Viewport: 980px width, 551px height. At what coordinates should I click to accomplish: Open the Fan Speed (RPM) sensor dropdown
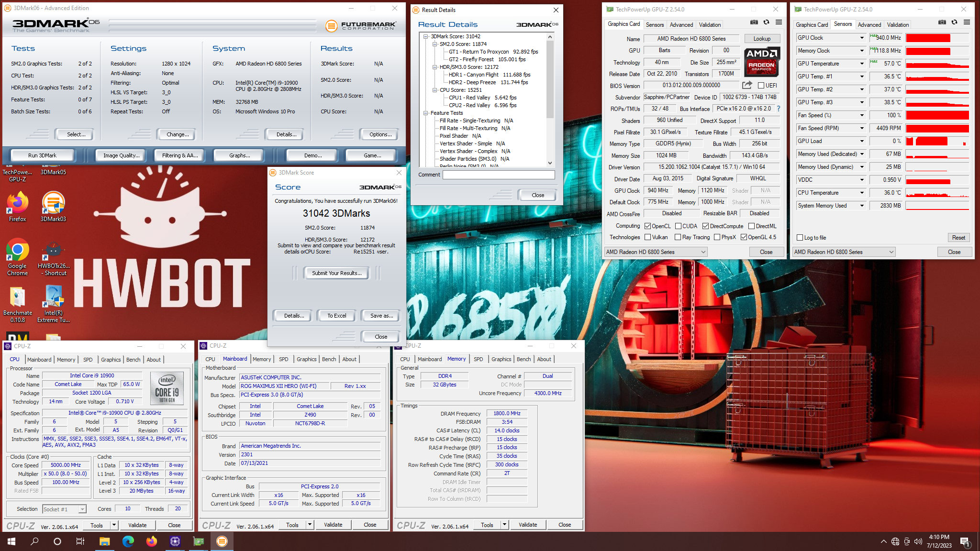point(862,128)
